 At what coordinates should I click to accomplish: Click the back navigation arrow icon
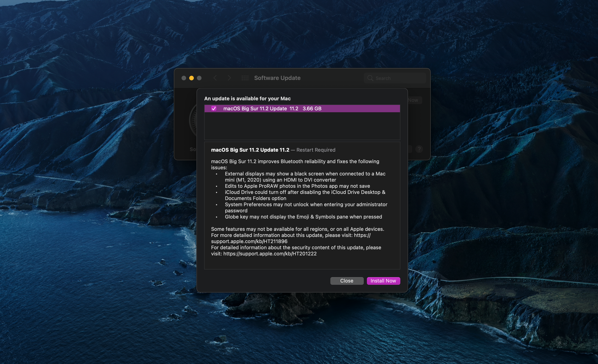216,78
